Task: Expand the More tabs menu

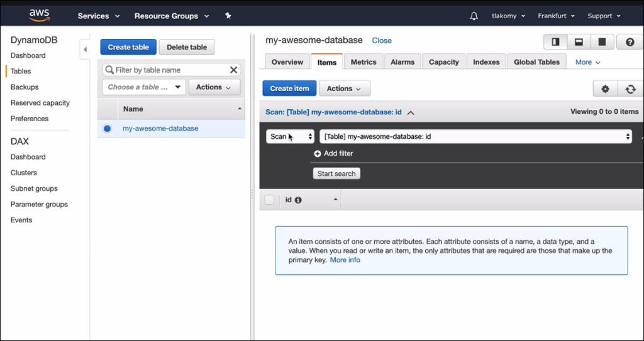Action: pos(588,62)
